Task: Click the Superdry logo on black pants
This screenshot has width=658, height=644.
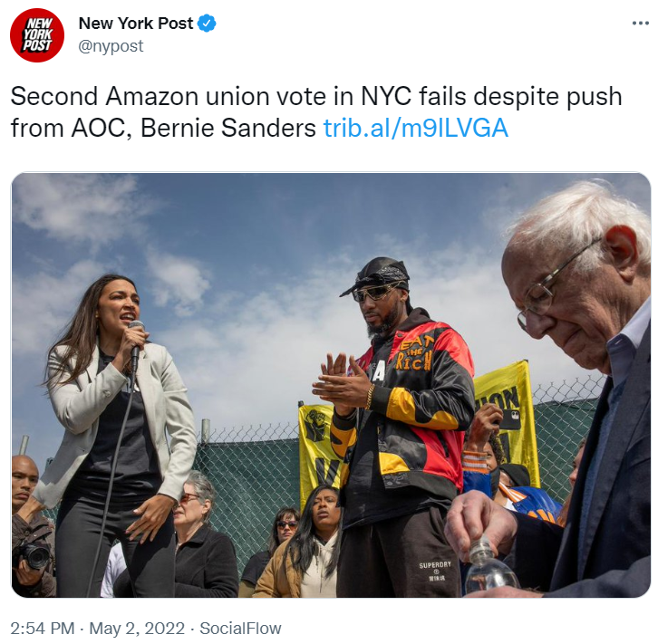Action: coord(434,571)
